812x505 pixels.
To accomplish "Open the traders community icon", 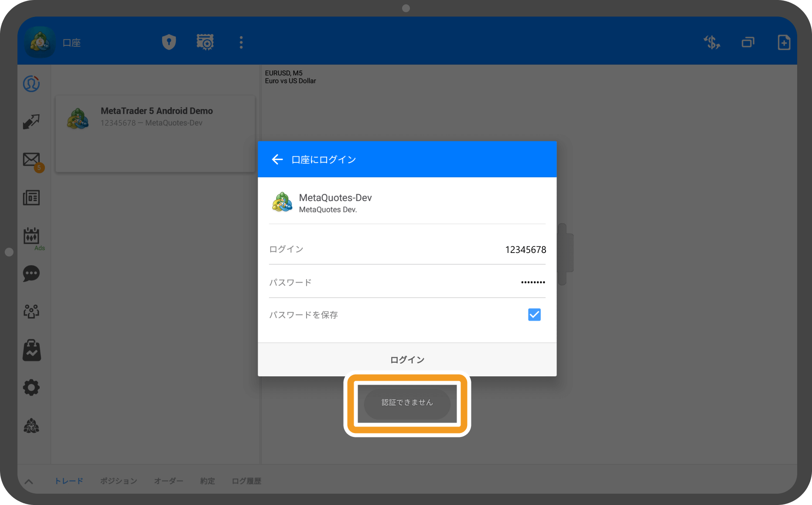I will pyautogui.click(x=31, y=311).
